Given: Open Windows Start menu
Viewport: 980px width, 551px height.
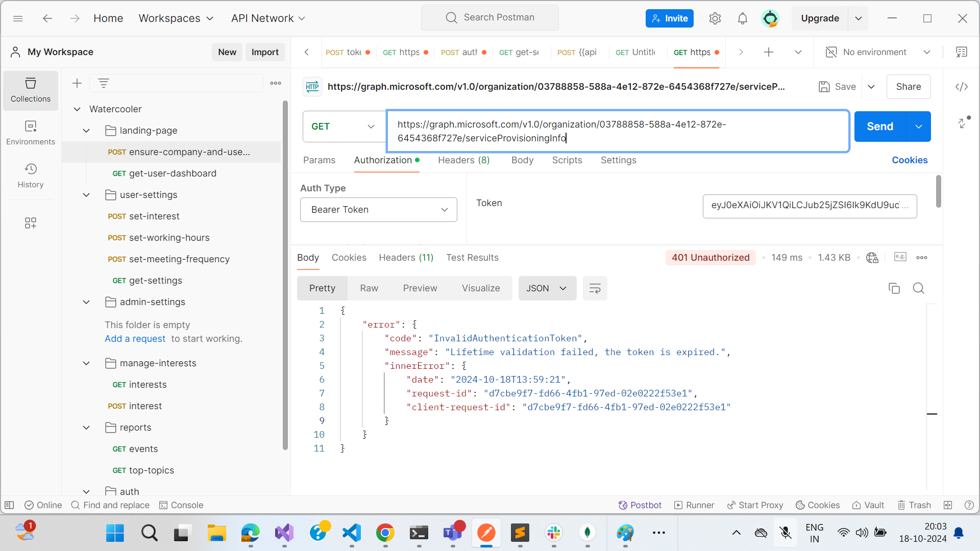Looking at the screenshot, I should [x=115, y=533].
